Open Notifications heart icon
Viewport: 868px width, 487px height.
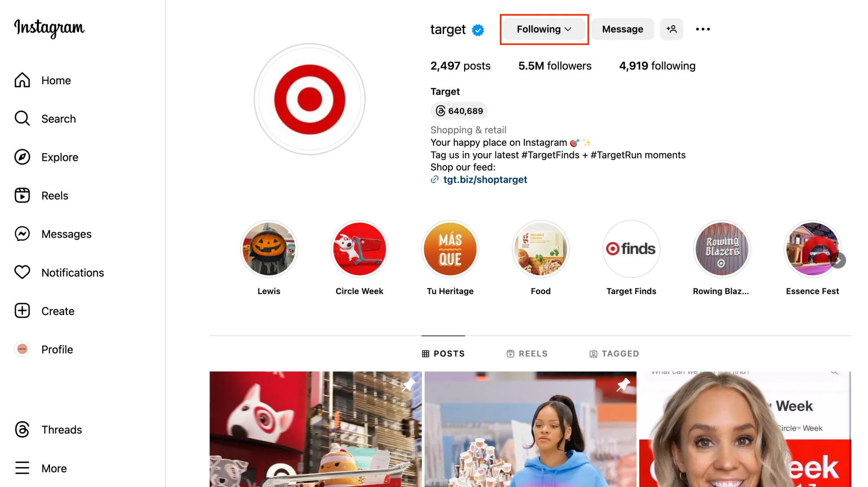pos(22,272)
